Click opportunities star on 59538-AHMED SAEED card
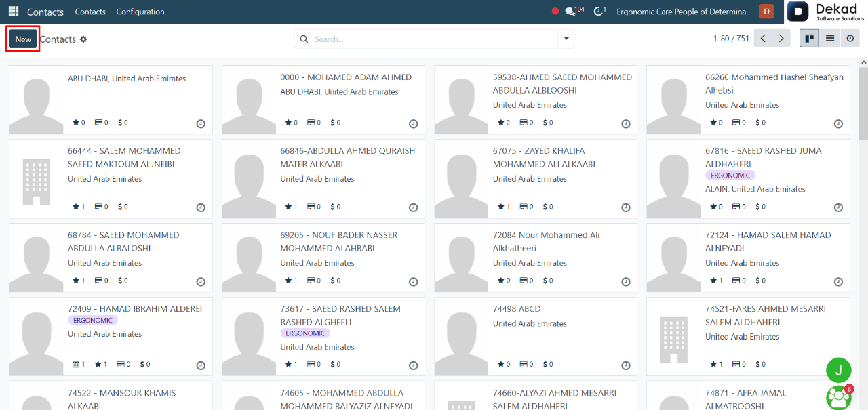This screenshot has width=868, height=410. point(501,123)
